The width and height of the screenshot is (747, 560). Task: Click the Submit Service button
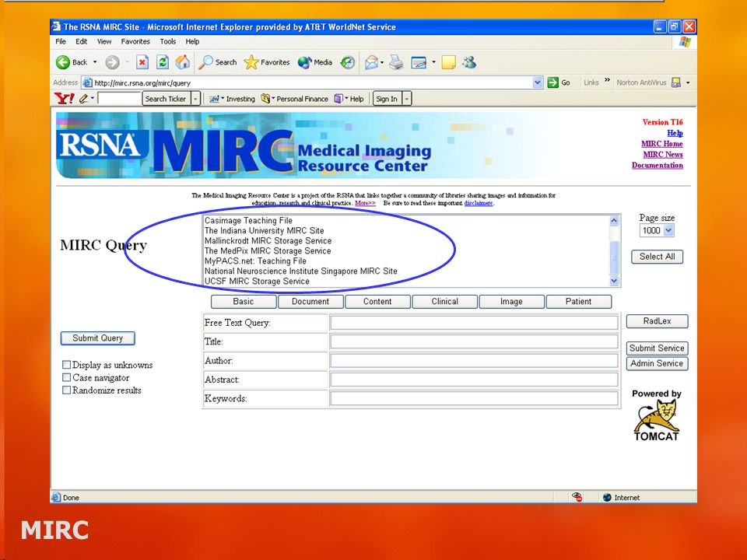point(657,348)
